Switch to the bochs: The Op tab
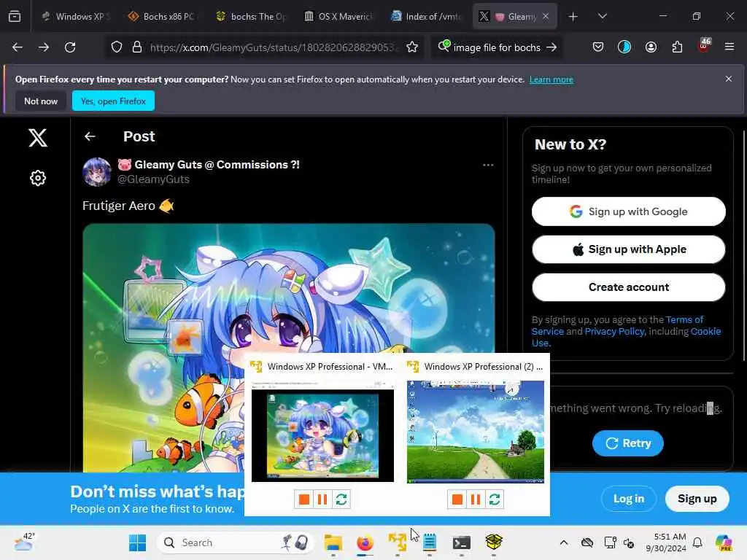The height and width of the screenshot is (560, 747). (x=251, y=17)
